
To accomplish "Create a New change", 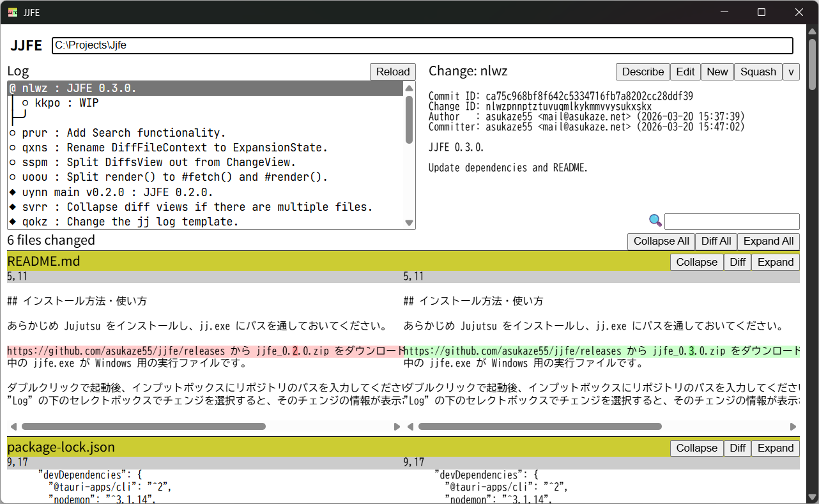I will (x=717, y=72).
